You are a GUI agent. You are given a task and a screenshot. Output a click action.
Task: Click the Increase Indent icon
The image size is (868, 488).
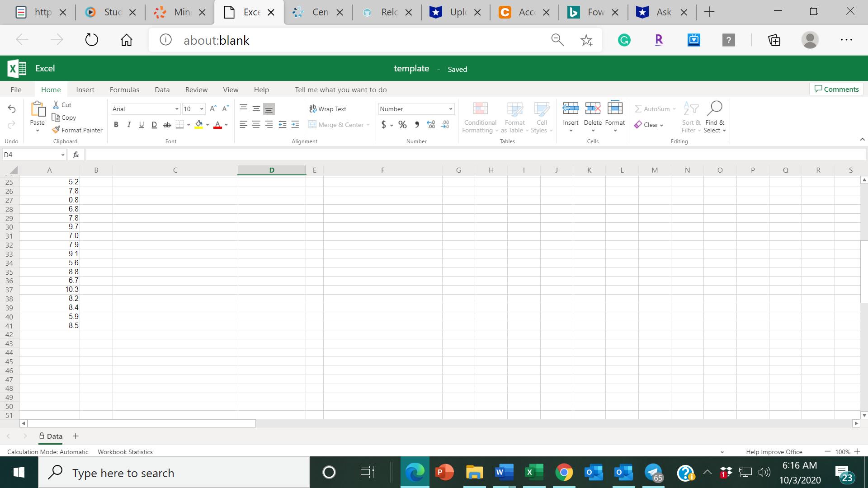(295, 125)
